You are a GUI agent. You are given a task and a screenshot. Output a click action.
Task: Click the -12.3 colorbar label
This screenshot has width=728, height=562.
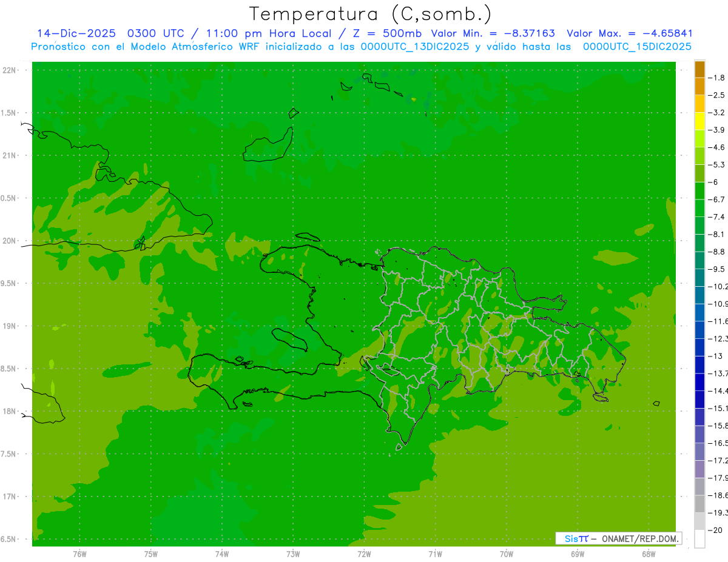(x=718, y=338)
